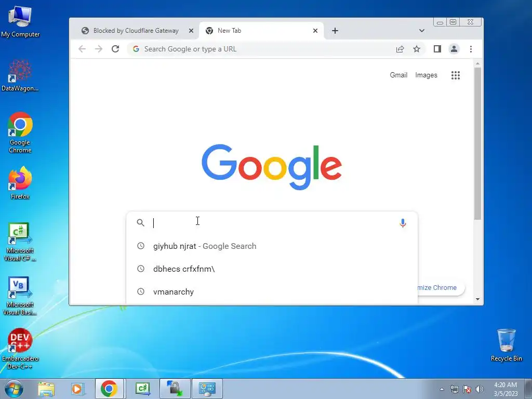Open the three-dot Chrome menu
The height and width of the screenshot is (399, 532).
(x=471, y=49)
